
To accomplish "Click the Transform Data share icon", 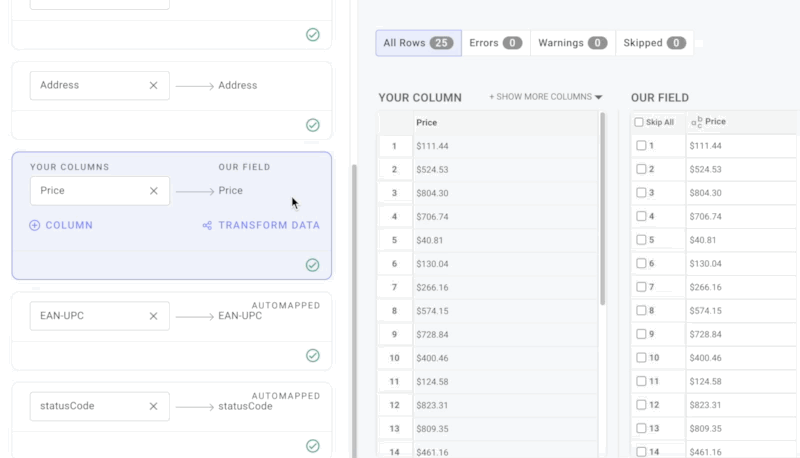I will tap(207, 226).
